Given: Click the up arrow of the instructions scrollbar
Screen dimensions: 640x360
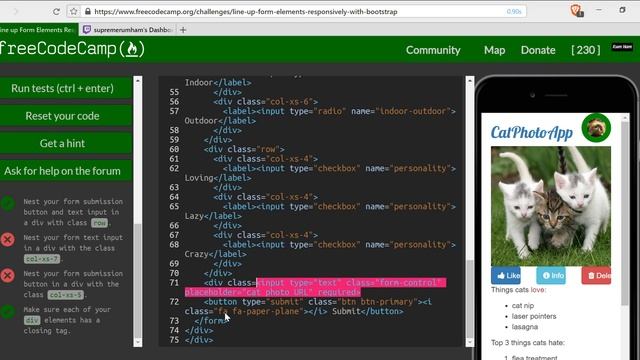Looking at the screenshot, I should click(x=138, y=81).
